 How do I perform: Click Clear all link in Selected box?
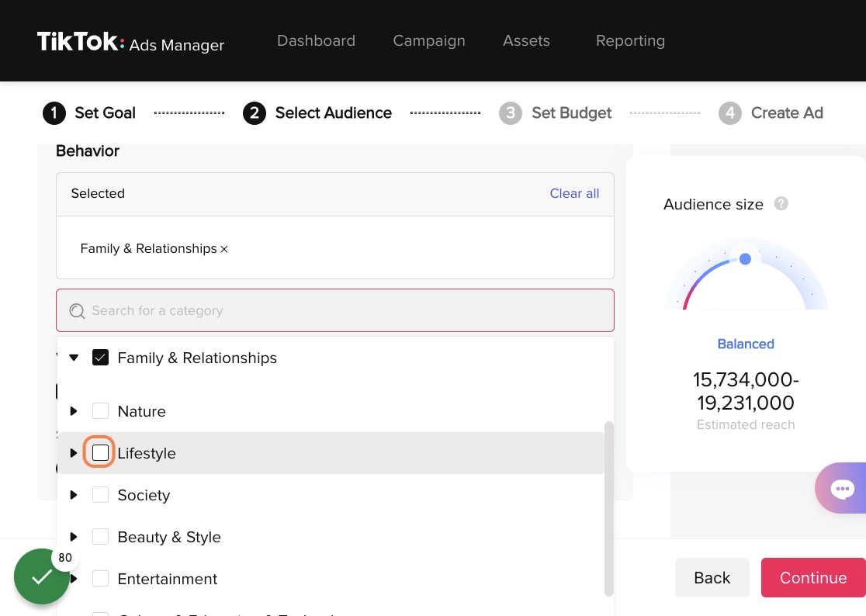click(x=574, y=193)
